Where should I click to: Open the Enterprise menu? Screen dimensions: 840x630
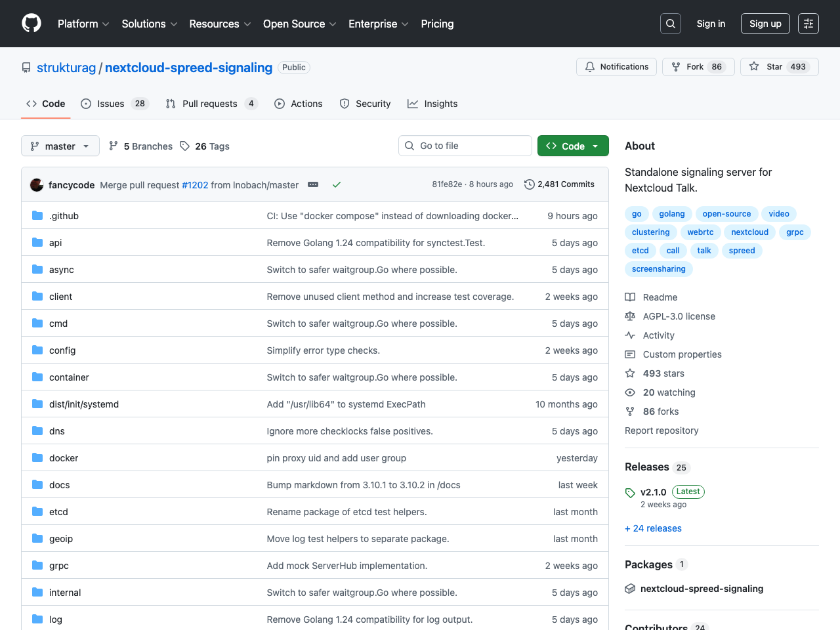point(374,24)
